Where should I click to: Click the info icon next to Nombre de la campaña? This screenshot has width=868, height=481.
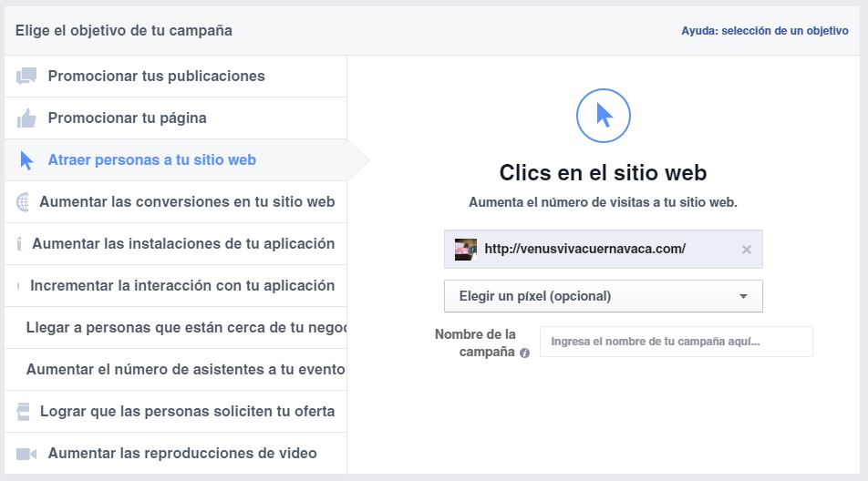pyautogui.click(x=524, y=353)
